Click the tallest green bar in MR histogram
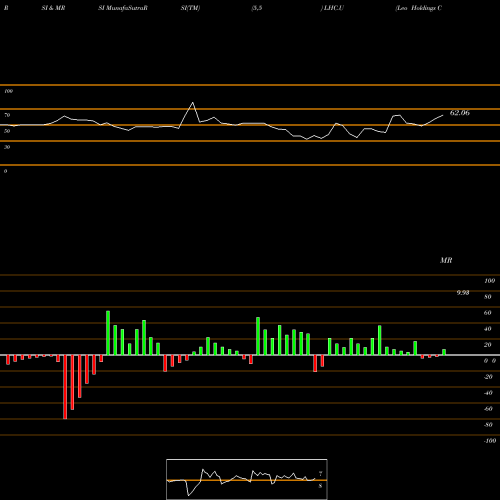Screen dimensions: 500x500 coord(108,333)
